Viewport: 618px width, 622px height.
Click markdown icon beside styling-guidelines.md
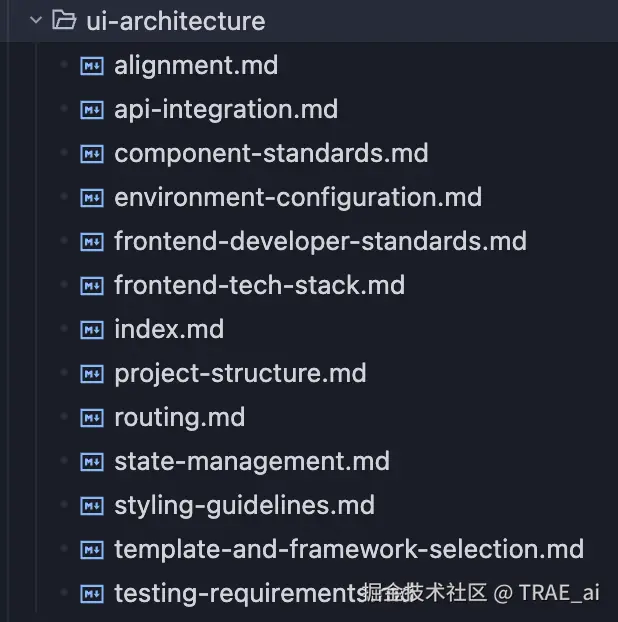click(x=92, y=506)
